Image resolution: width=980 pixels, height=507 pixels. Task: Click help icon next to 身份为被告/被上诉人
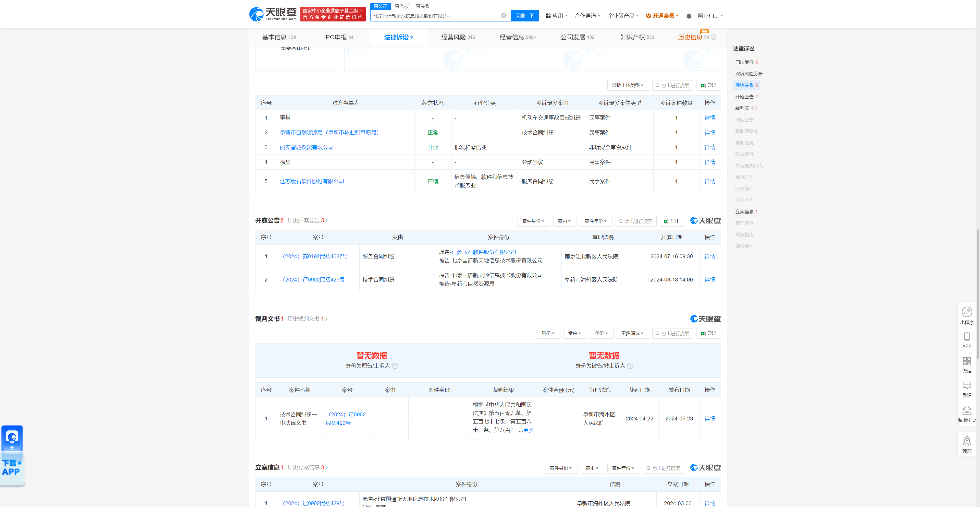(x=630, y=366)
